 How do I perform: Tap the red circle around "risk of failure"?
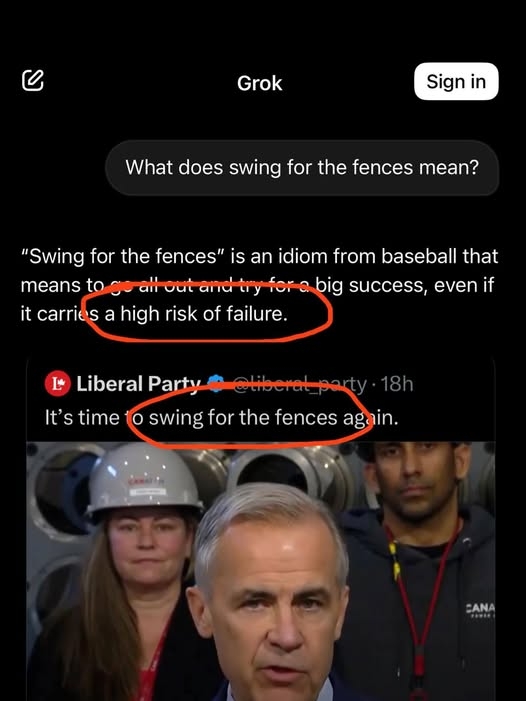(x=208, y=312)
